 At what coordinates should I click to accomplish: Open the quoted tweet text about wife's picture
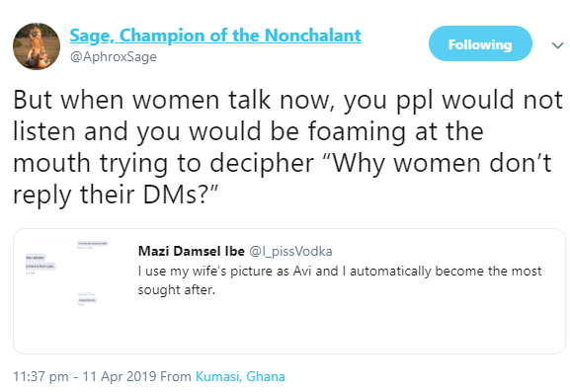coord(340,280)
